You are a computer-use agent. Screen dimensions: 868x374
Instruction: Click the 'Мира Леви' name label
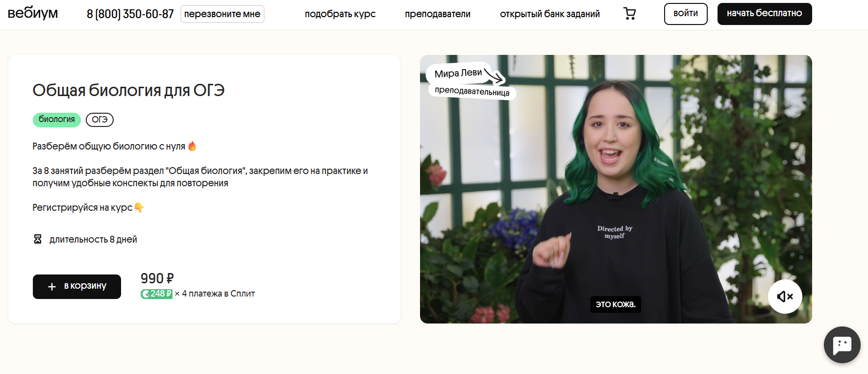[458, 74]
